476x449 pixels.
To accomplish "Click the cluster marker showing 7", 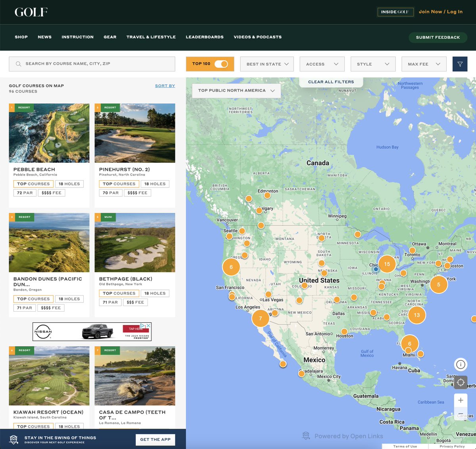I will pyautogui.click(x=260, y=318).
